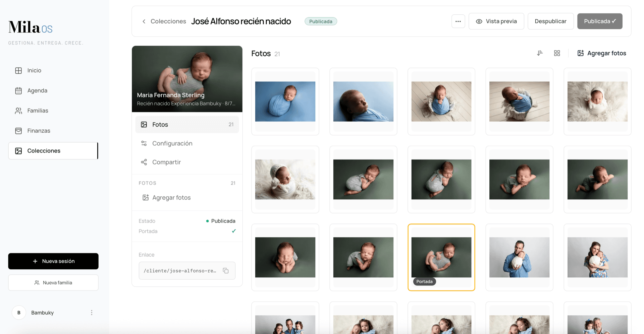
Task: Click the Despublicar button
Action: click(550, 21)
